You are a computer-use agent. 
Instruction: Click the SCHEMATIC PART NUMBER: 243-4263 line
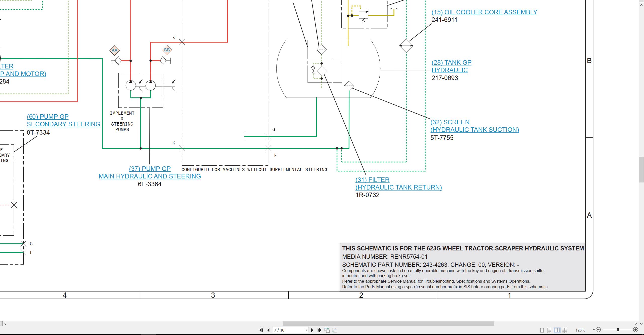pyautogui.click(x=431, y=265)
